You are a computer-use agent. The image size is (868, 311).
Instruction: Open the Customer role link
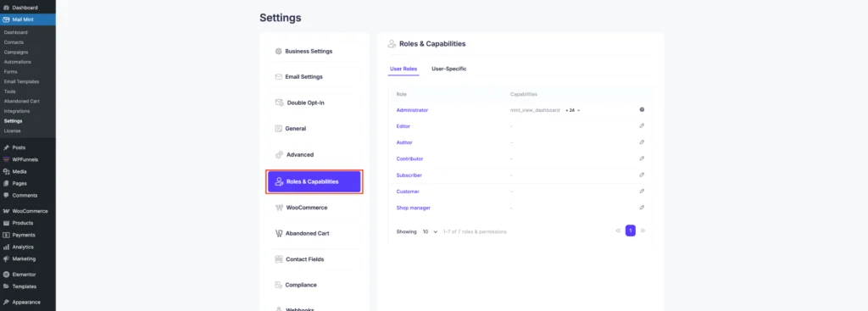pos(408,192)
